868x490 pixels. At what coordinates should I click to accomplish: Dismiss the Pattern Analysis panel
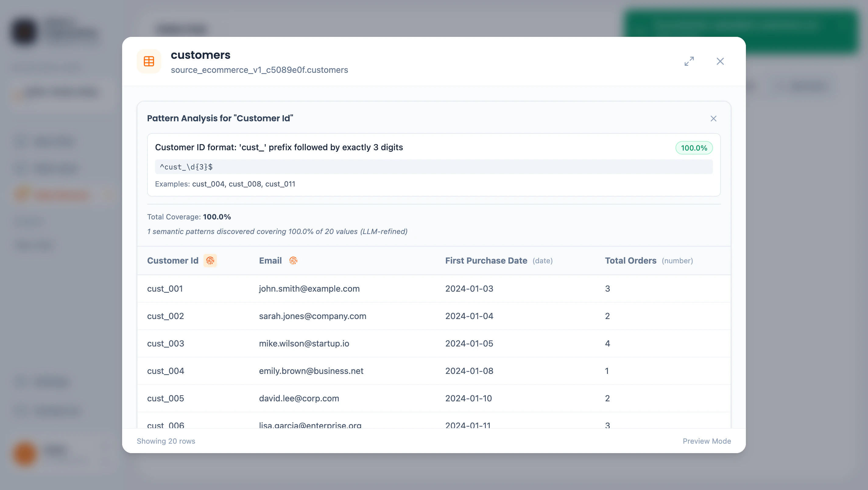[x=713, y=119]
